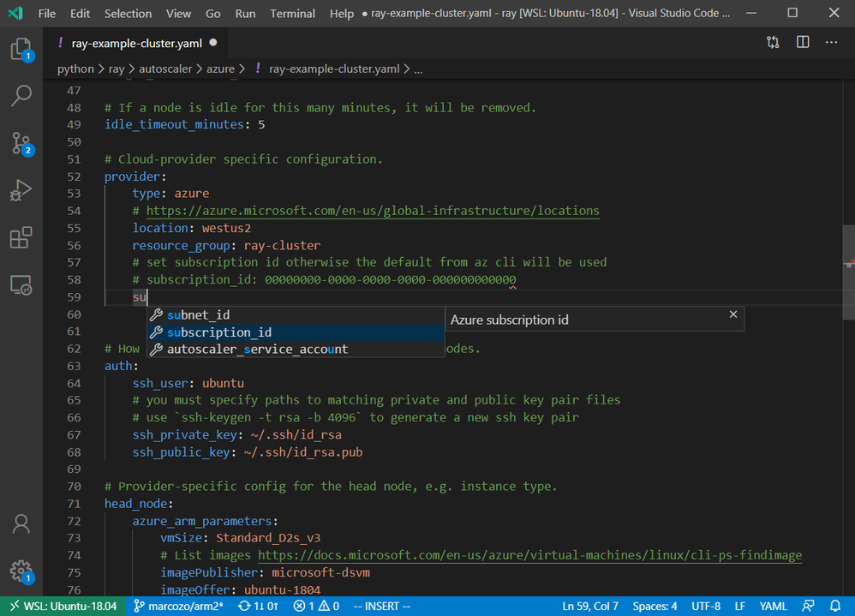Screen dimensions: 855x616
Task: Expand the breadcrumb ellipsis symbol
Action: [x=418, y=69]
